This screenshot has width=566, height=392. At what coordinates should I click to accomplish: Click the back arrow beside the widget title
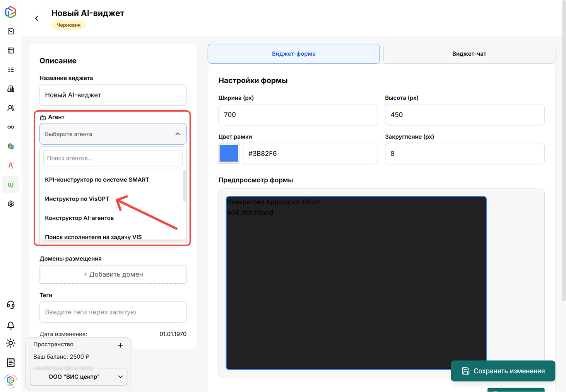37,18
